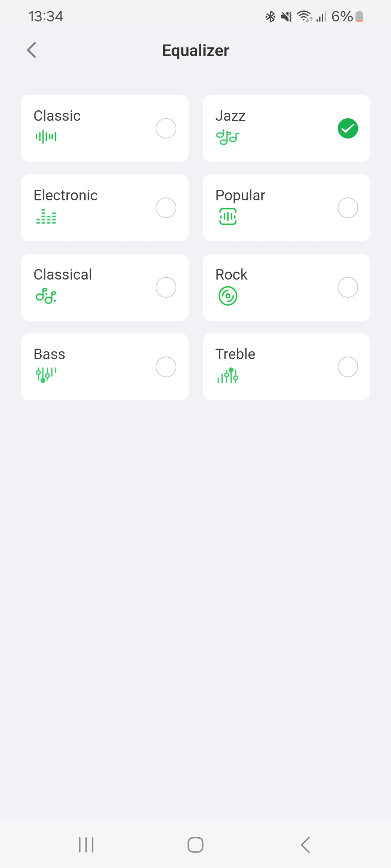Select the Treble radio button
The image size is (391, 868).
(348, 367)
